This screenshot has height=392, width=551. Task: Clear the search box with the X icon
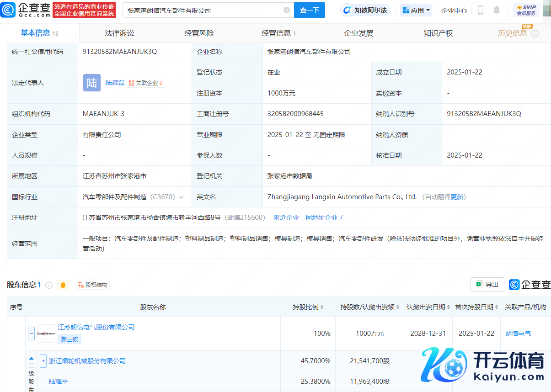coord(286,10)
